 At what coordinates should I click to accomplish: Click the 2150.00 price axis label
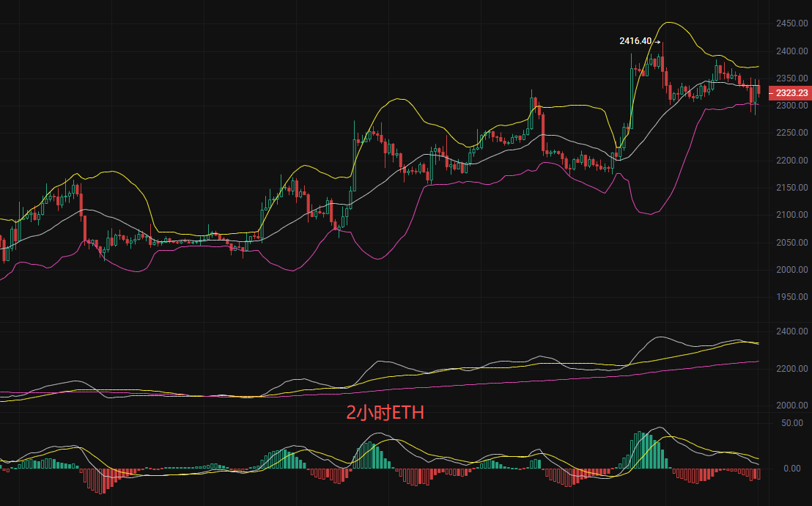791,188
